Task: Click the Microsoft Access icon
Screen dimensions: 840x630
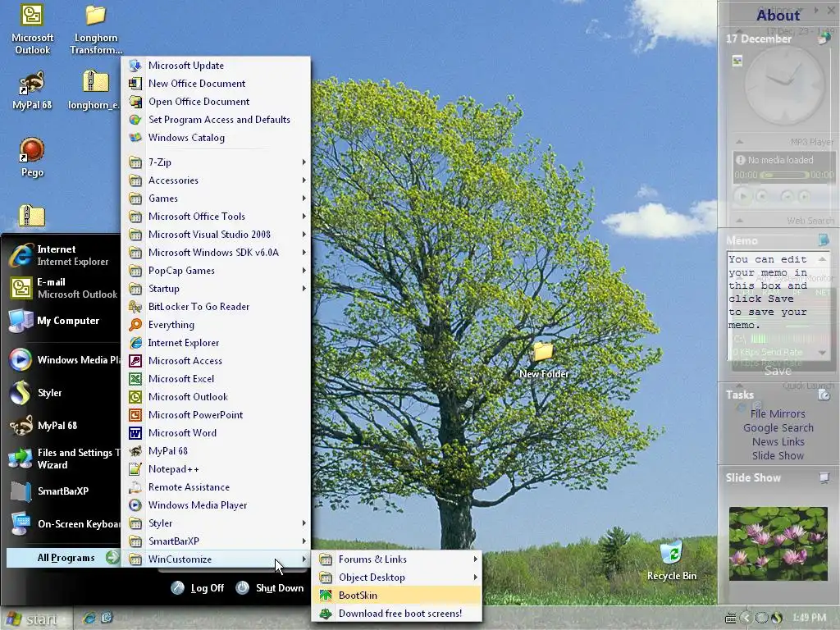Action: point(135,361)
